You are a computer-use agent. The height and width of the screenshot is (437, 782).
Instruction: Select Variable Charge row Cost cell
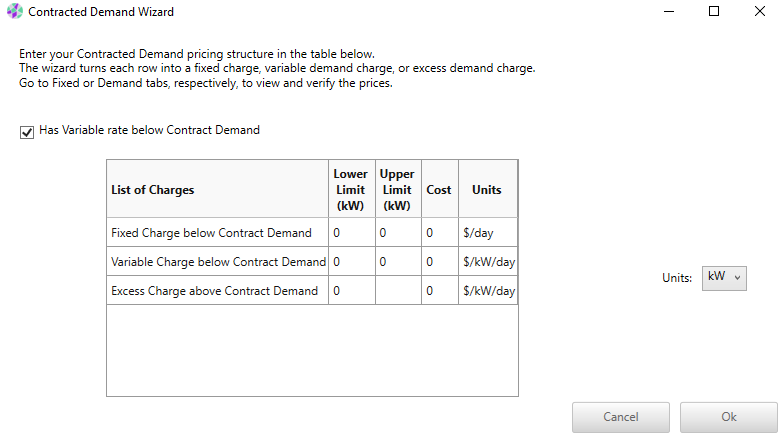click(x=440, y=262)
